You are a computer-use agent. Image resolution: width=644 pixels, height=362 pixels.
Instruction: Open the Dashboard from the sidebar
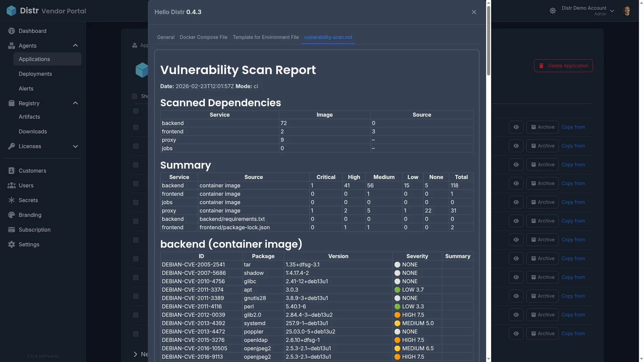(33, 31)
